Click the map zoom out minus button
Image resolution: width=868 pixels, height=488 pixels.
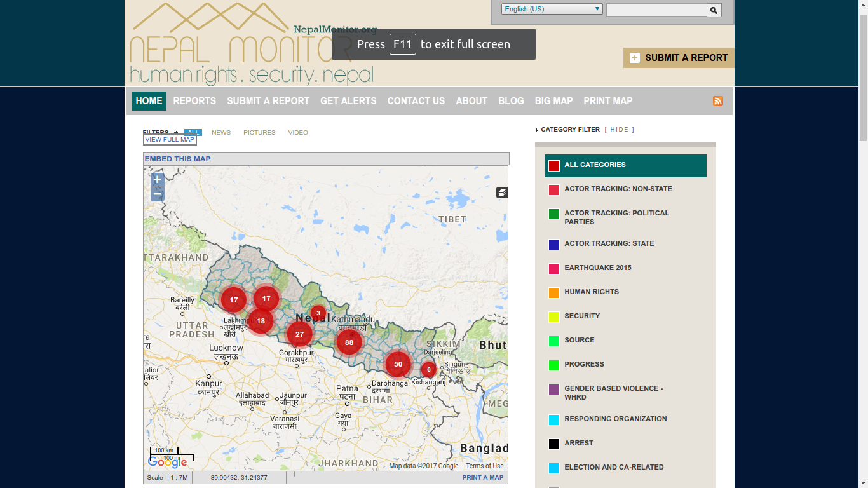click(158, 194)
